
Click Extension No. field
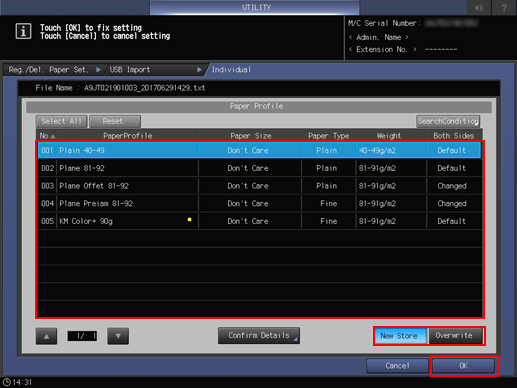pyautogui.click(x=382, y=50)
